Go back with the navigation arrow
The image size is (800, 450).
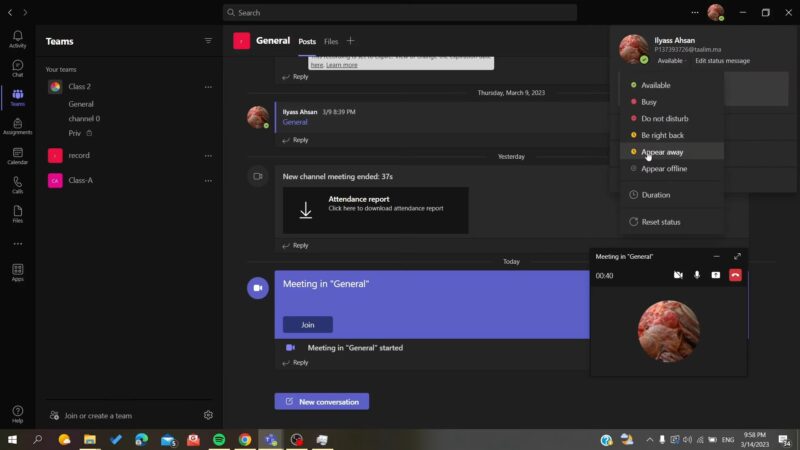point(10,12)
